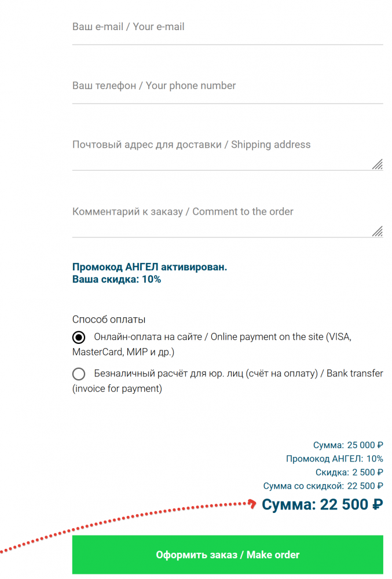Image resolution: width=392 pixels, height=579 pixels.
Task: Select the Online payment radio button
Action: pos(79,337)
